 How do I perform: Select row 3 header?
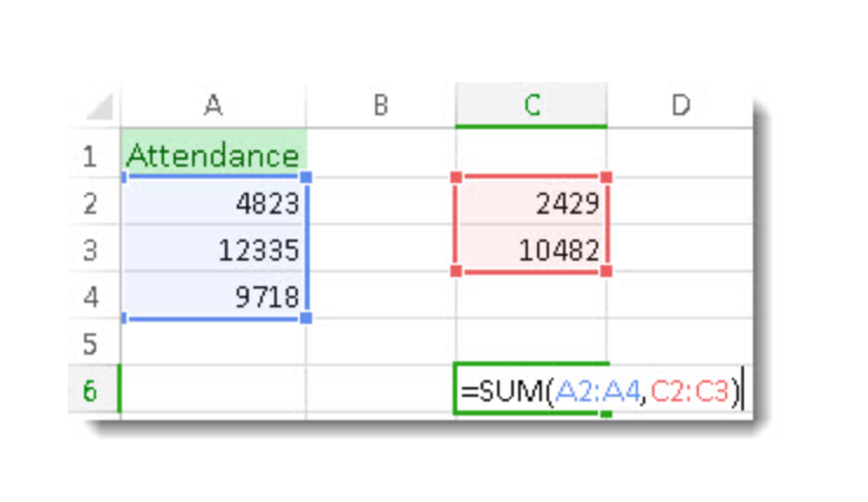[x=90, y=250]
